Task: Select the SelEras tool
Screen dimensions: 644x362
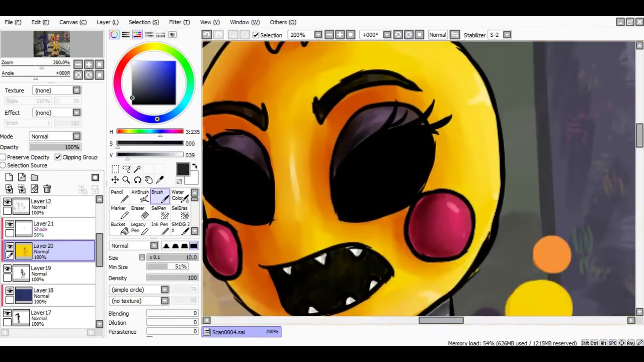Action: tap(180, 212)
